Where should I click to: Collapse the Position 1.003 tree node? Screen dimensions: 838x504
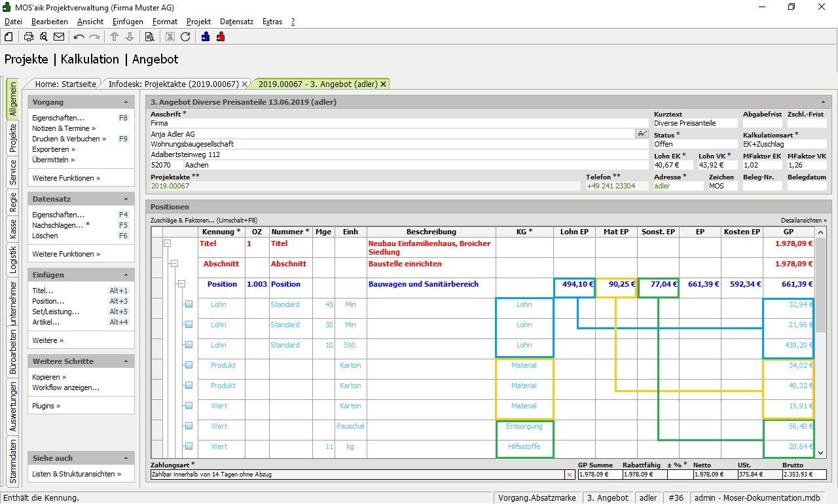click(181, 284)
